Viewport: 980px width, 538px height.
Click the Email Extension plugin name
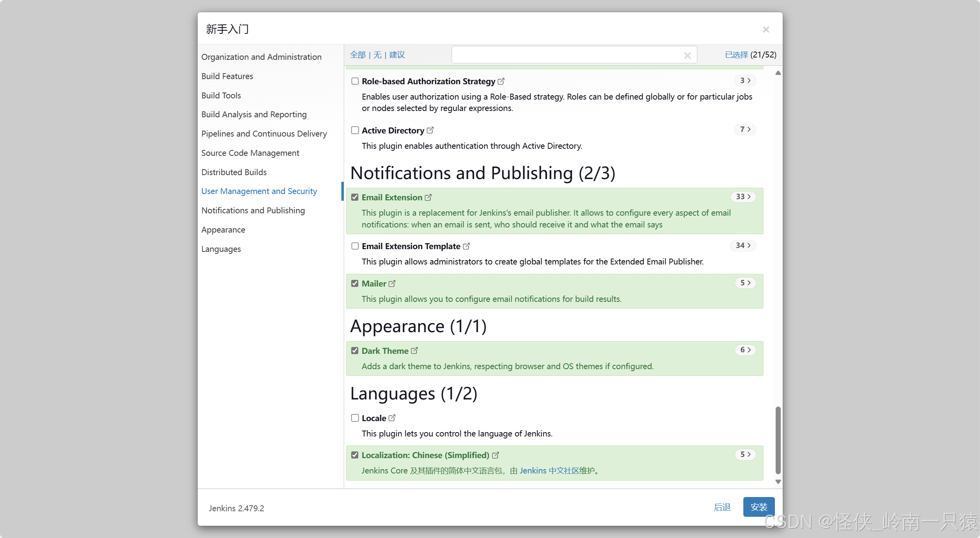pyautogui.click(x=392, y=198)
